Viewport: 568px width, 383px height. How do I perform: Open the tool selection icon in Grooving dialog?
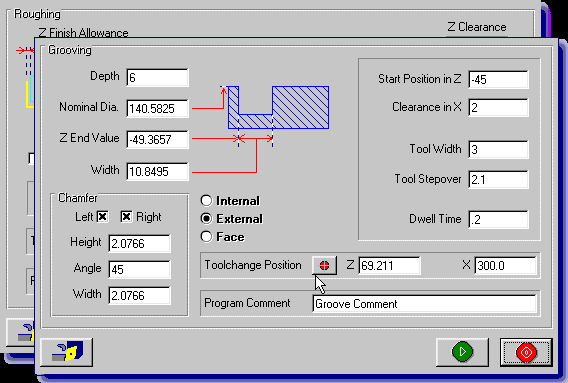(x=67, y=352)
